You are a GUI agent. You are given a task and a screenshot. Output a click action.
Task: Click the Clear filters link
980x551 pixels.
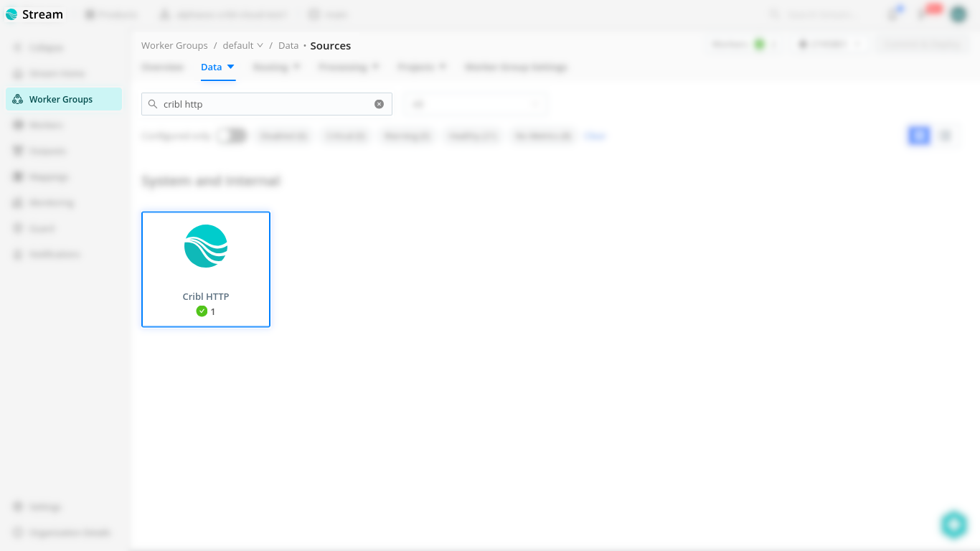(x=595, y=136)
